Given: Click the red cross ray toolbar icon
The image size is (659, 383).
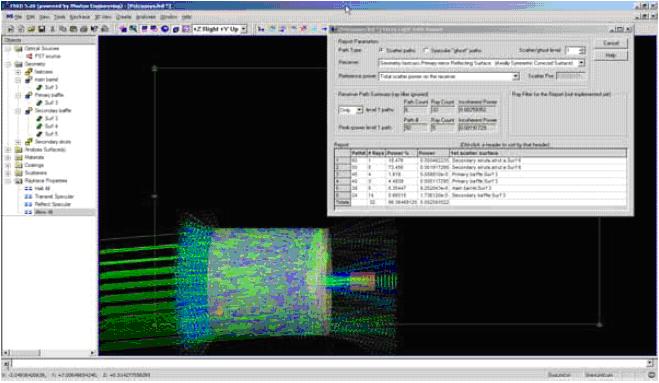Looking at the screenshot, I should tap(304, 29).
